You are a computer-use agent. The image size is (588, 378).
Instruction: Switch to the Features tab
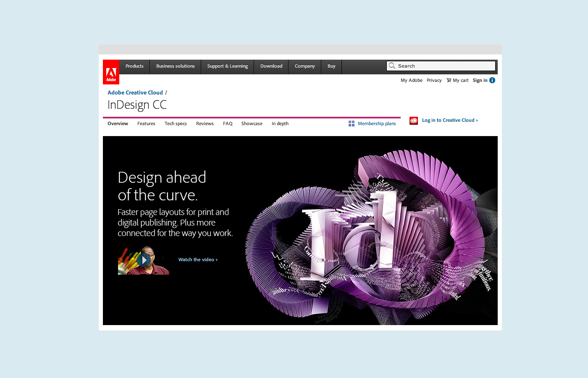click(x=146, y=123)
